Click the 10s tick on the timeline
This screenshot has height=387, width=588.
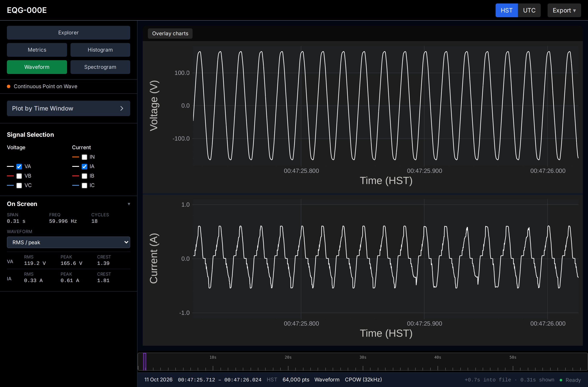(213, 357)
